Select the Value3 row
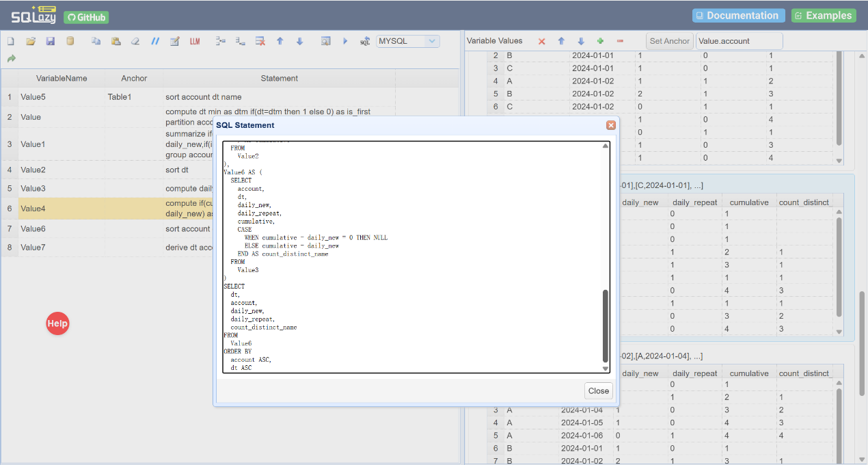The height and width of the screenshot is (465, 868). [107, 189]
